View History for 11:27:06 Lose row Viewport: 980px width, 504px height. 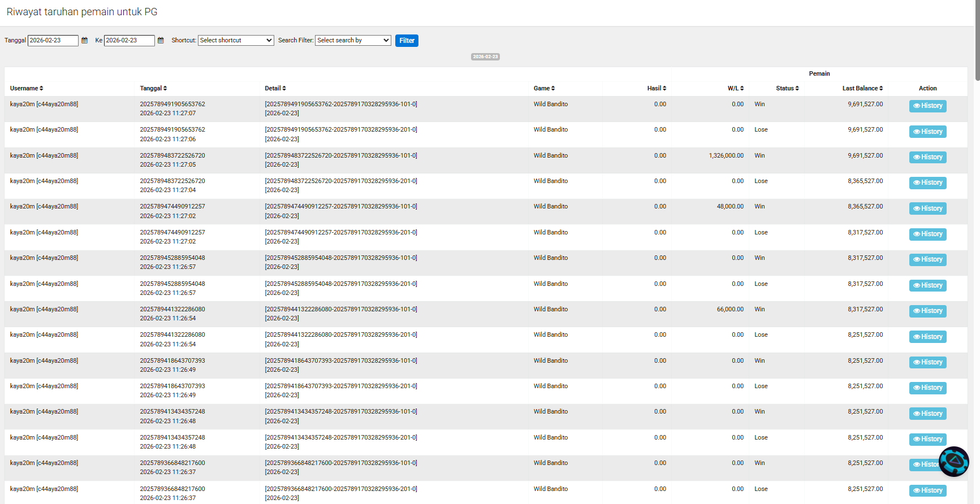[927, 132]
